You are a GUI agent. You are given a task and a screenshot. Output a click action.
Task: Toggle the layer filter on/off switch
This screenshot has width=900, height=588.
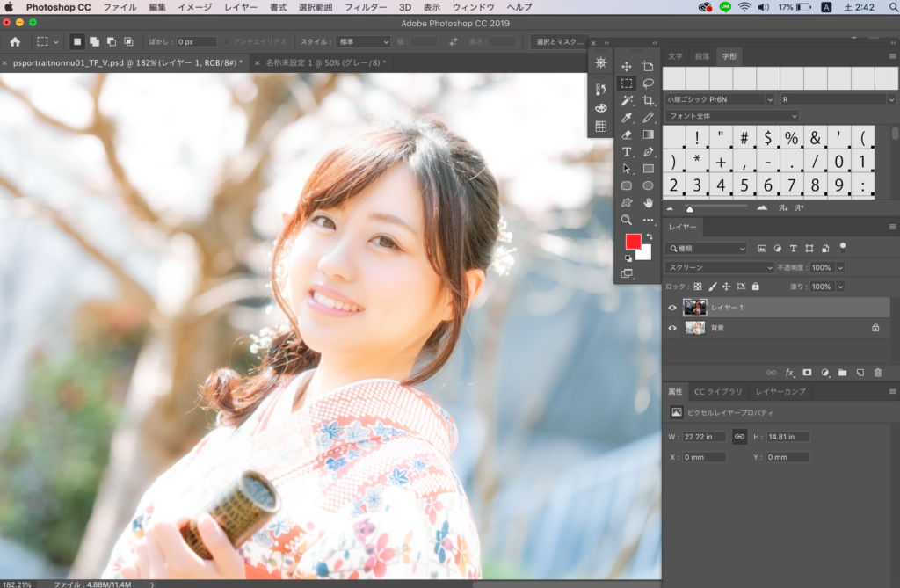(x=843, y=247)
